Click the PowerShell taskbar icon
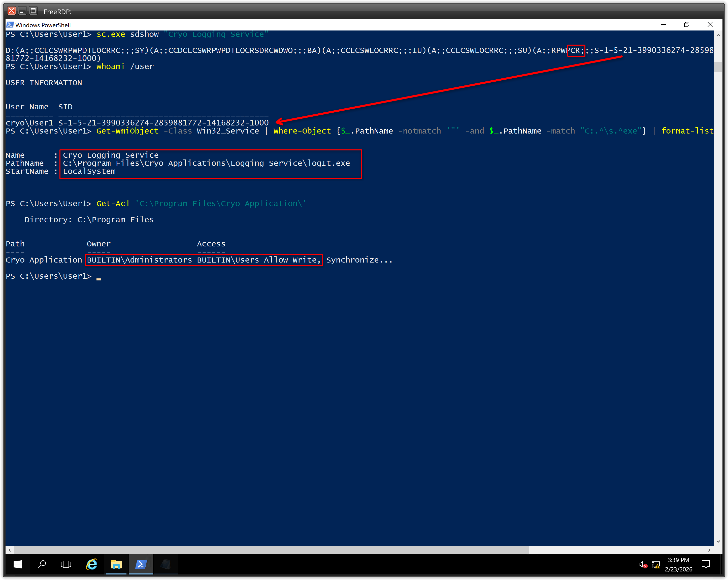The width and height of the screenshot is (728, 580). tap(141, 564)
